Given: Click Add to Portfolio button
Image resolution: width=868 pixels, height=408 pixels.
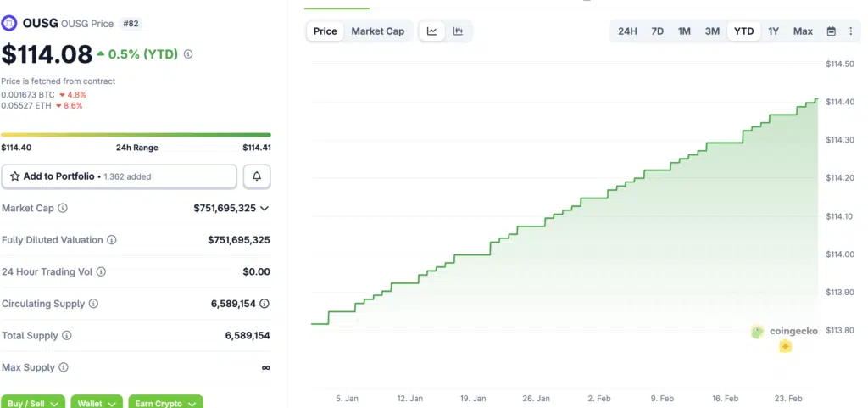Looking at the screenshot, I should click(119, 176).
